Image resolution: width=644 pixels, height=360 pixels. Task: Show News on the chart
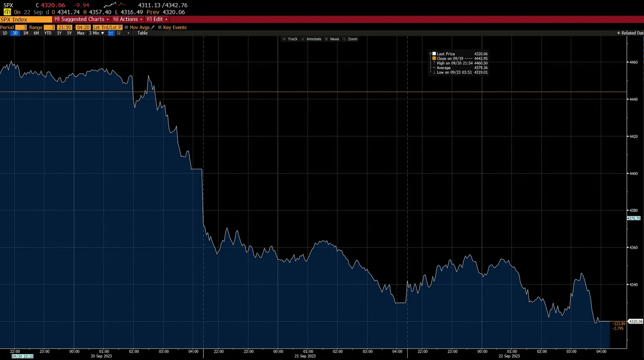332,39
